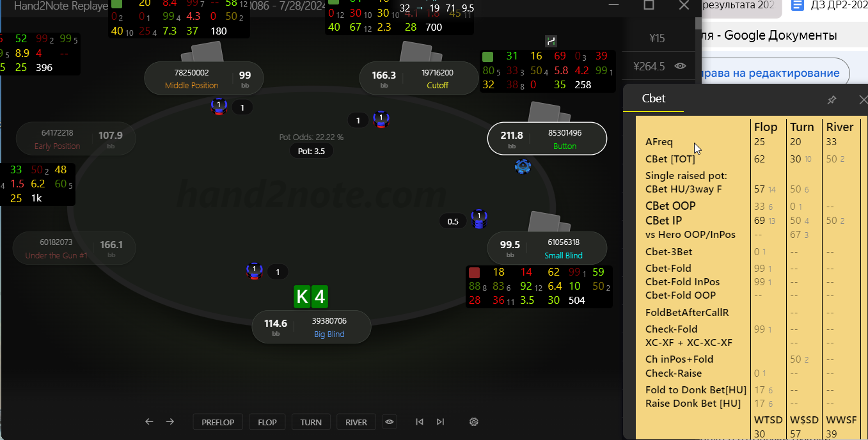The height and width of the screenshot is (440, 868).
Task: Click hands count 700 in Cutoff HUD
Action: coord(433,27)
